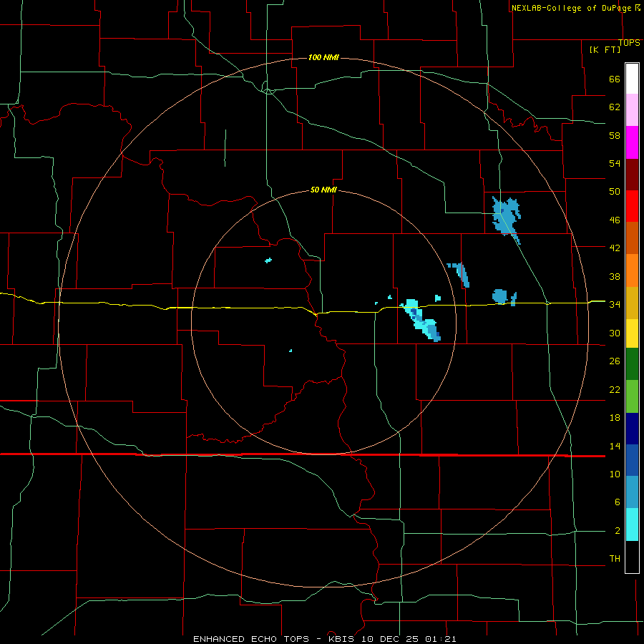
Task: Click the legend value "54"
Action: point(615,163)
